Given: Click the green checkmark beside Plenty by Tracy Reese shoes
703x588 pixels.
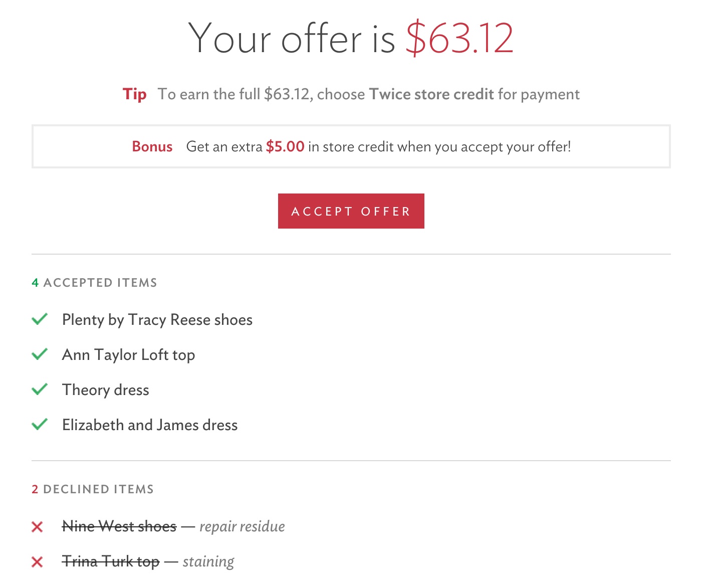Looking at the screenshot, I should [40, 319].
